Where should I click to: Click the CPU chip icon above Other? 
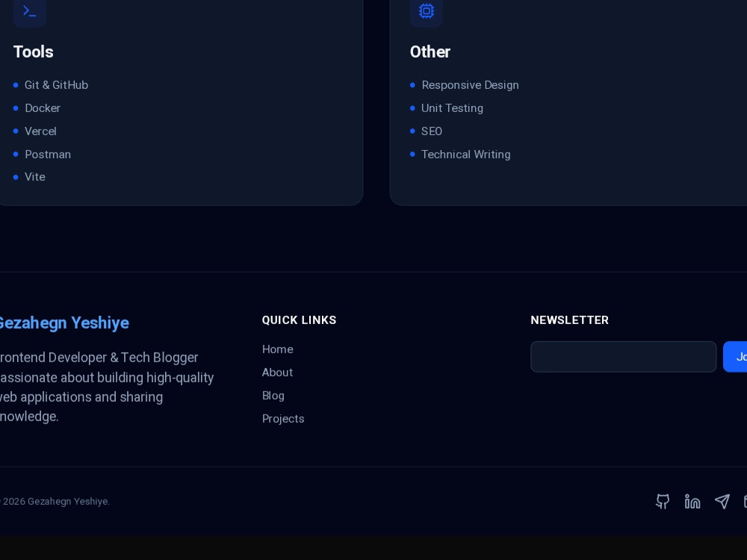pos(427,11)
